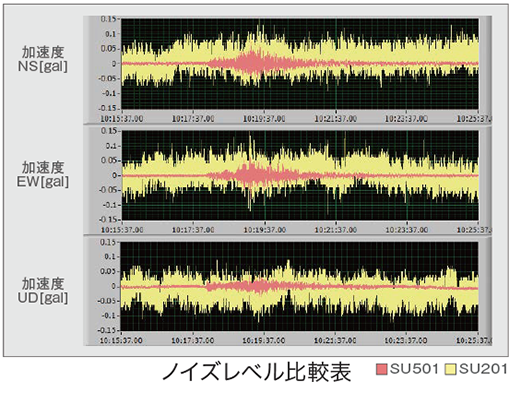Click the yellow SU201 legend swatch

(x=450, y=369)
